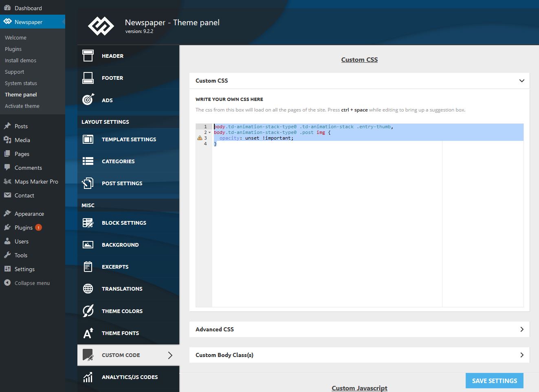Click the Plugins submenu under Newspaper
Image resolution: width=539 pixels, height=392 pixels.
(13, 49)
